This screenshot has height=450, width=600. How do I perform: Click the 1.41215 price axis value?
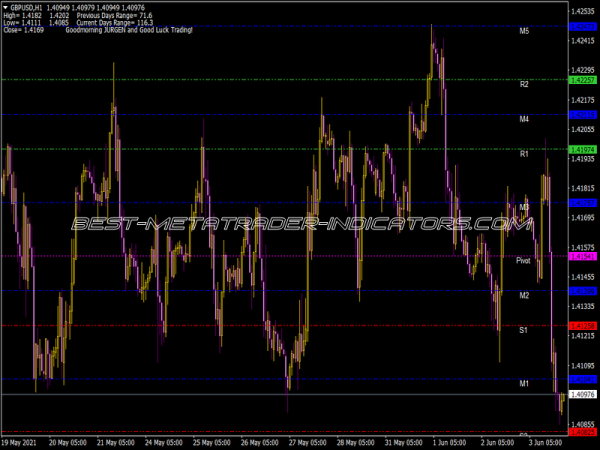point(583,336)
